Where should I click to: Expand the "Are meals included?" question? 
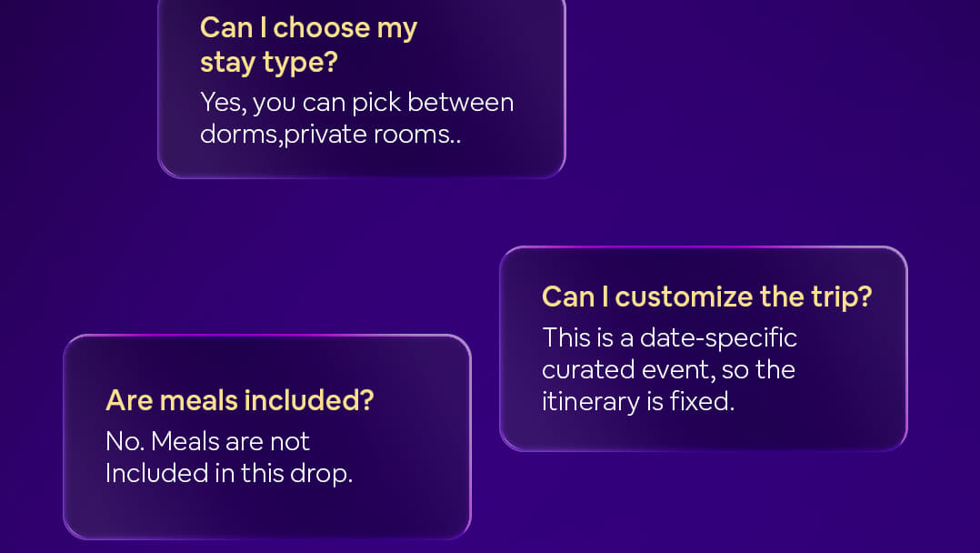point(240,399)
